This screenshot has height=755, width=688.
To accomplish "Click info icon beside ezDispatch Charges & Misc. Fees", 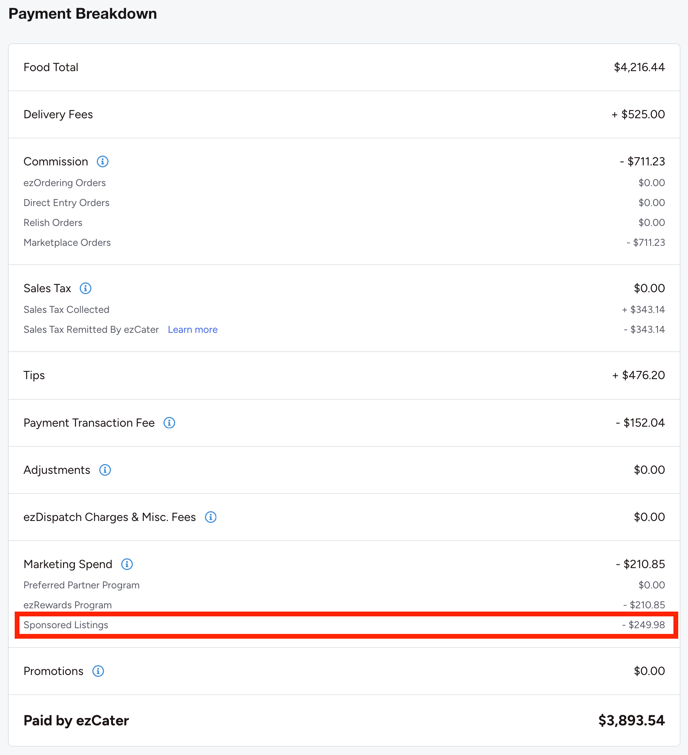I will [211, 517].
